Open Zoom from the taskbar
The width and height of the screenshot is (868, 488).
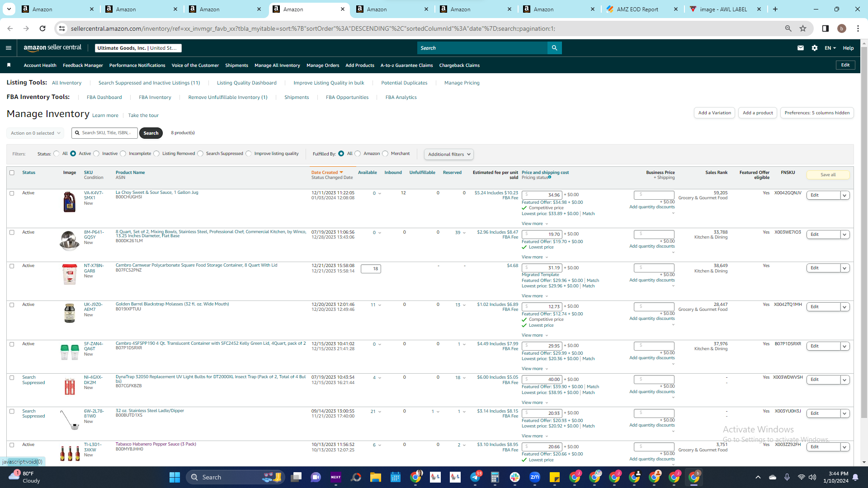pyautogui.click(x=535, y=477)
